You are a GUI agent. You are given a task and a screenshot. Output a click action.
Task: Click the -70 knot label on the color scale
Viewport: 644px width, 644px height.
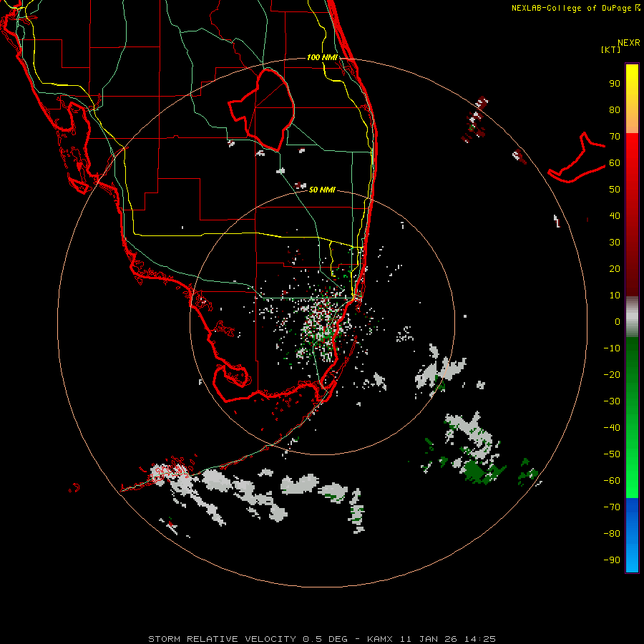[612, 507]
